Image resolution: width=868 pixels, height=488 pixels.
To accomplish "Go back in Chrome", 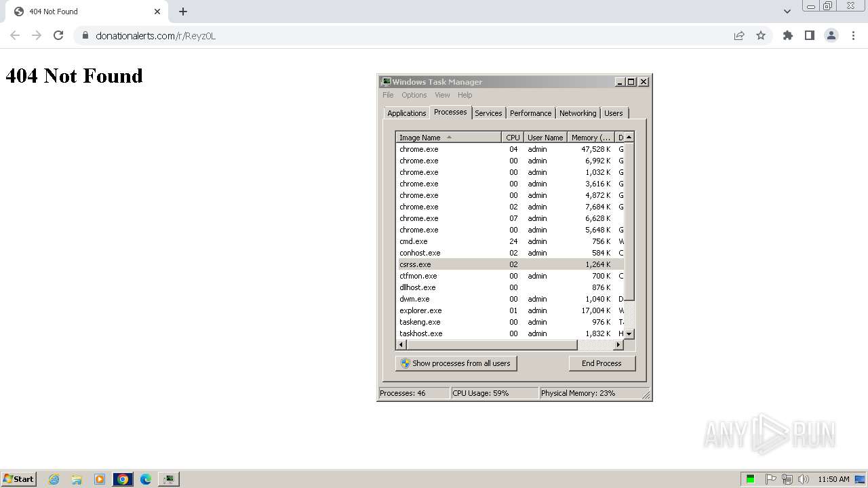I will click(x=15, y=35).
